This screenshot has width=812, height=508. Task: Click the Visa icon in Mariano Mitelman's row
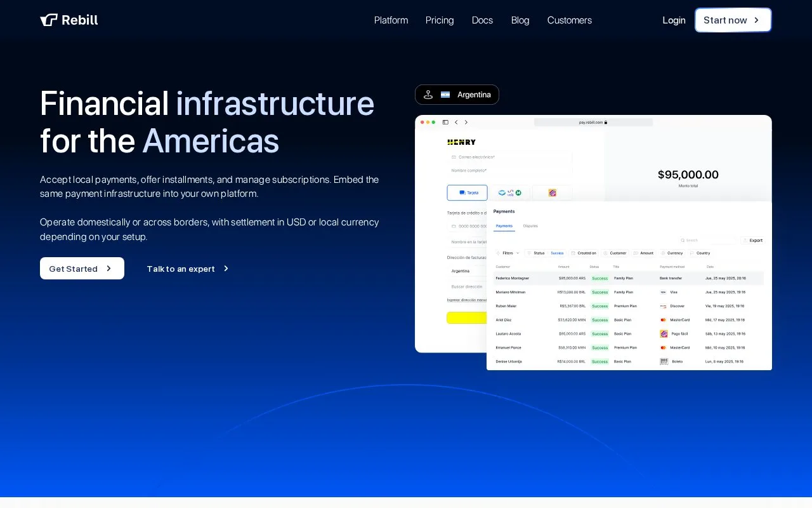tap(664, 292)
